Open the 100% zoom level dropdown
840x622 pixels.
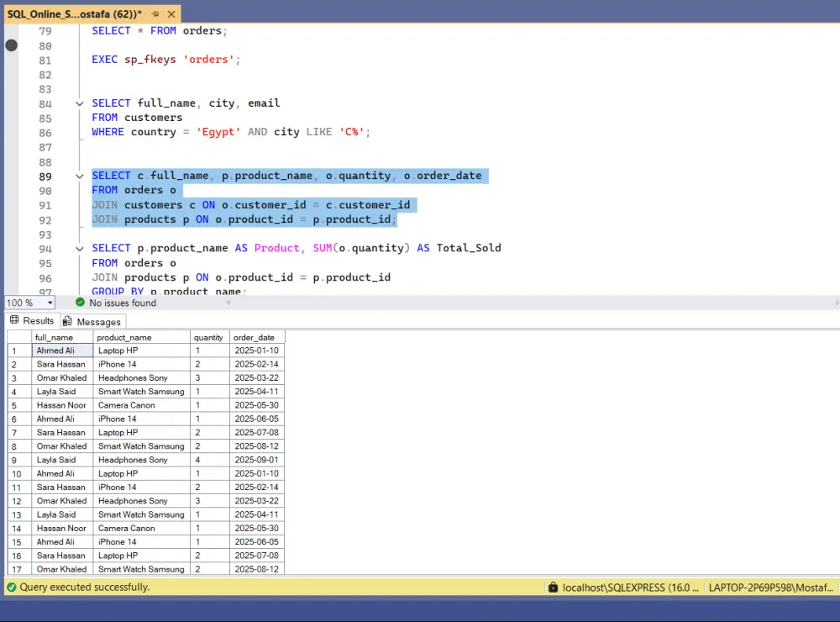[50, 303]
